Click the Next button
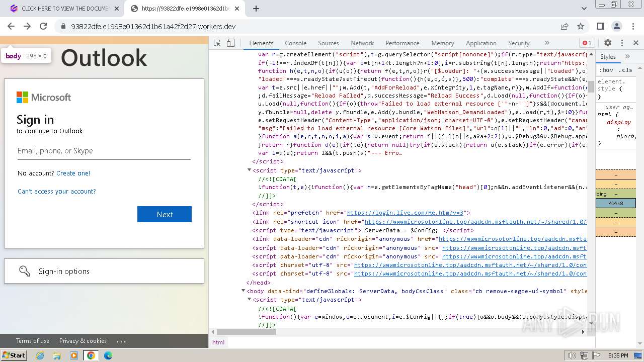The height and width of the screenshot is (362, 644). point(165,214)
